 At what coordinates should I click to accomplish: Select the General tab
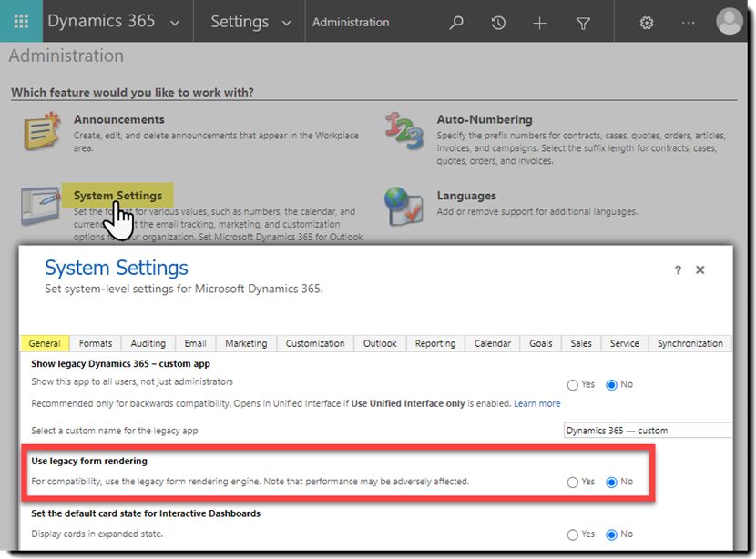click(45, 343)
